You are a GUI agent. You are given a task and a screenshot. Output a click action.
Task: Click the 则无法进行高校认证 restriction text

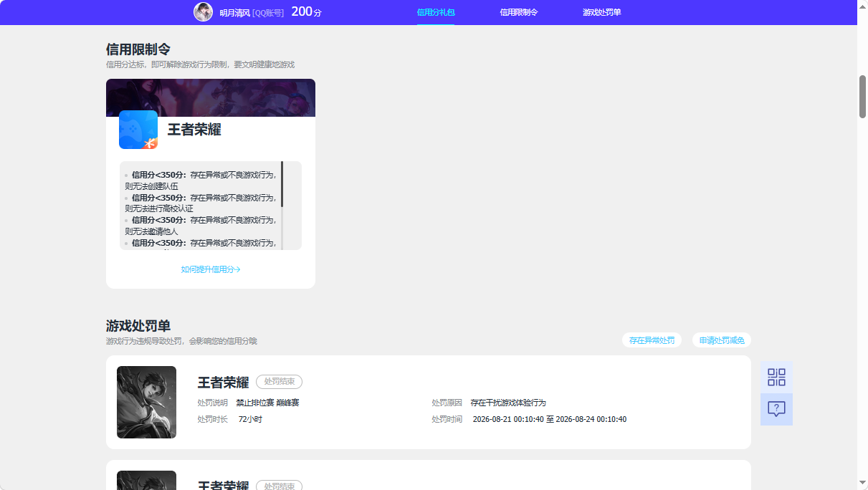158,208
